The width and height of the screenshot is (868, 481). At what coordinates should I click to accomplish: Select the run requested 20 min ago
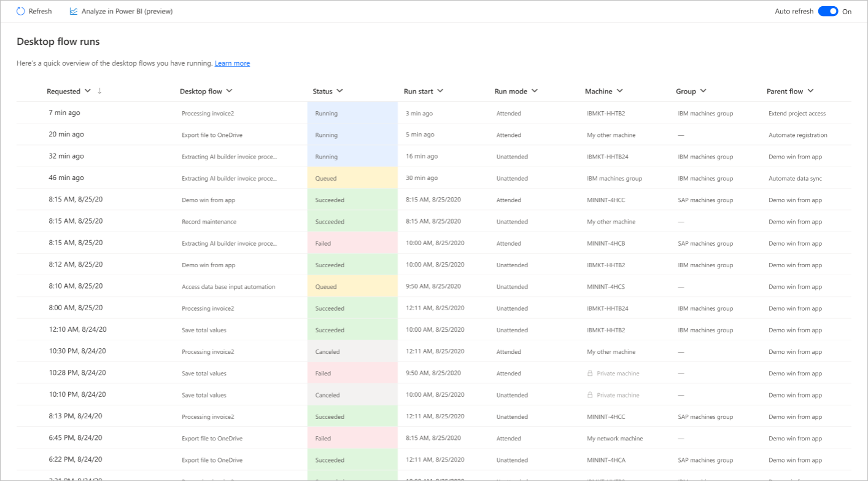[434, 135]
